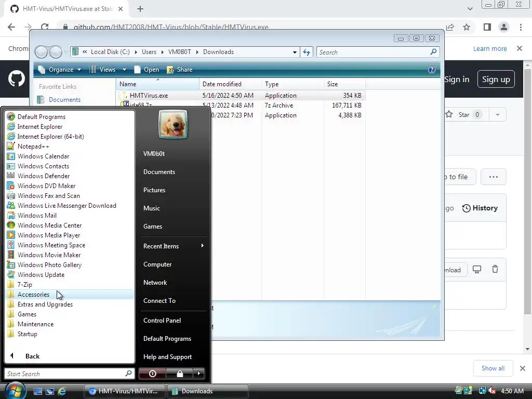Open Documents from Start menu right pane
532x399 pixels.
tap(159, 171)
